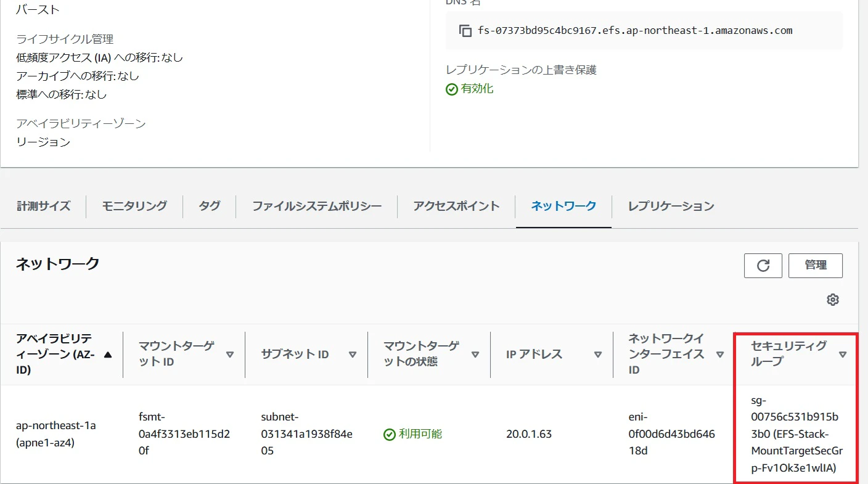
Task: Sort by セキュリティグループ column arrow
Action: (x=843, y=355)
